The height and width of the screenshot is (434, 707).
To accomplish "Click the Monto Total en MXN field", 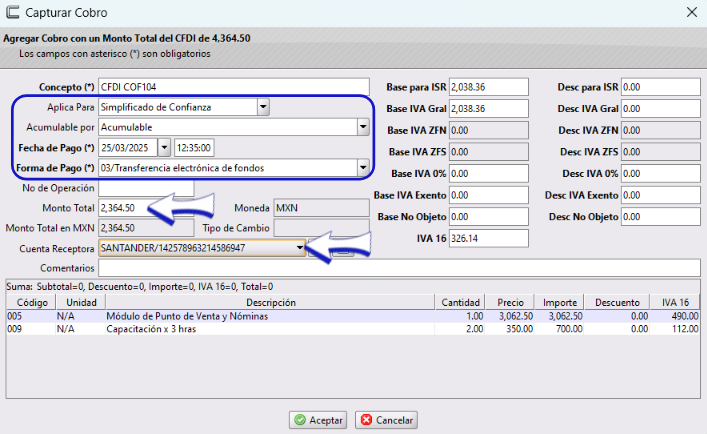I will [x=146, y=228].
